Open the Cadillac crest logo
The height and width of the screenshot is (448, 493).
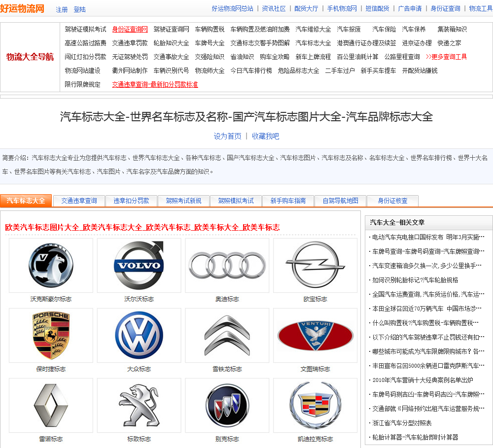pos(315,406)
